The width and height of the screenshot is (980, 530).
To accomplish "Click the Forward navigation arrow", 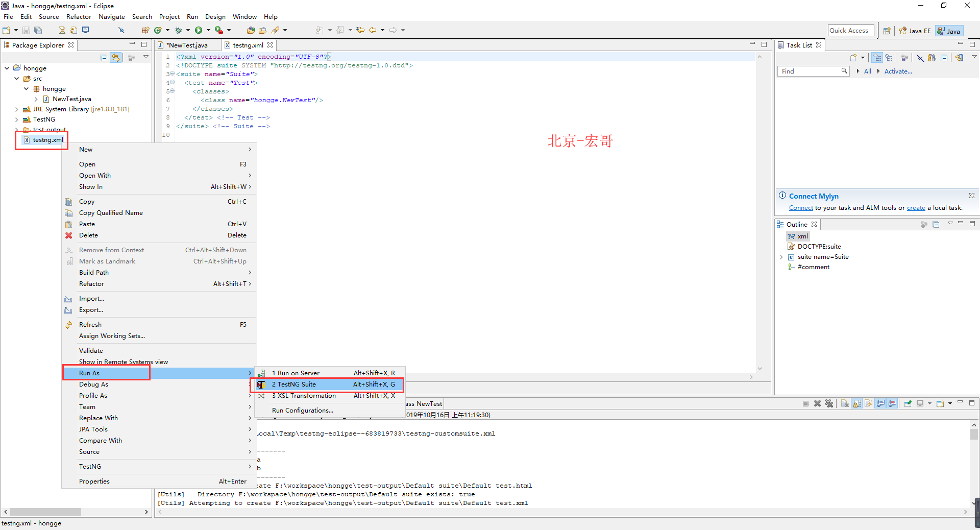I will 393,30.
